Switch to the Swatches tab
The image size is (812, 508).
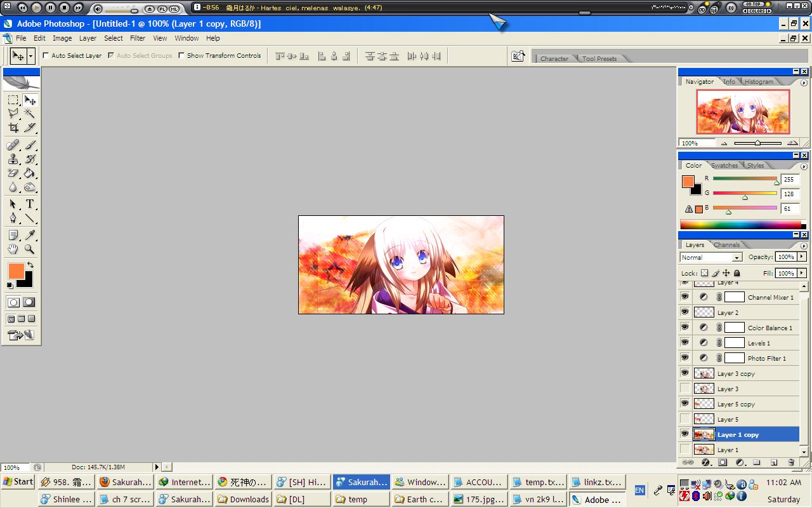pyautogui.click(x=724, y=166)
